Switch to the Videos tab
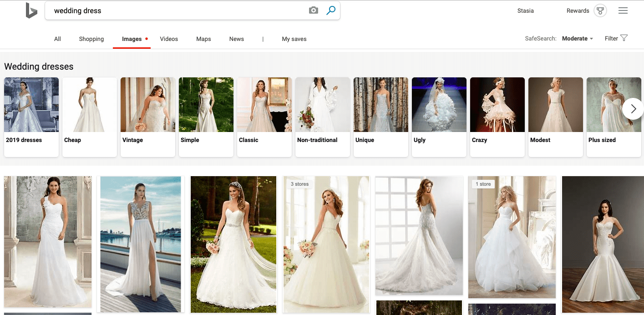 coord(169,39)
